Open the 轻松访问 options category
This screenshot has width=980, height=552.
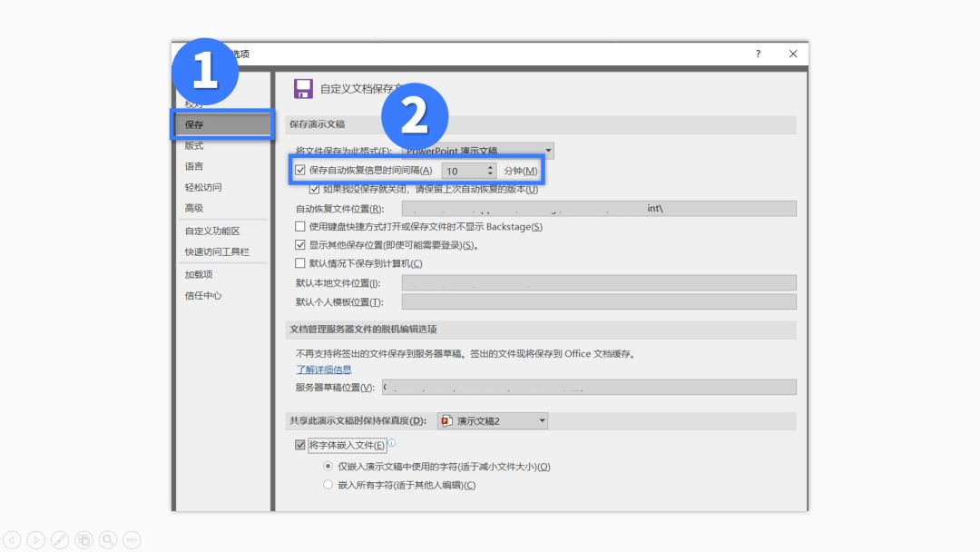click(203, 187)
